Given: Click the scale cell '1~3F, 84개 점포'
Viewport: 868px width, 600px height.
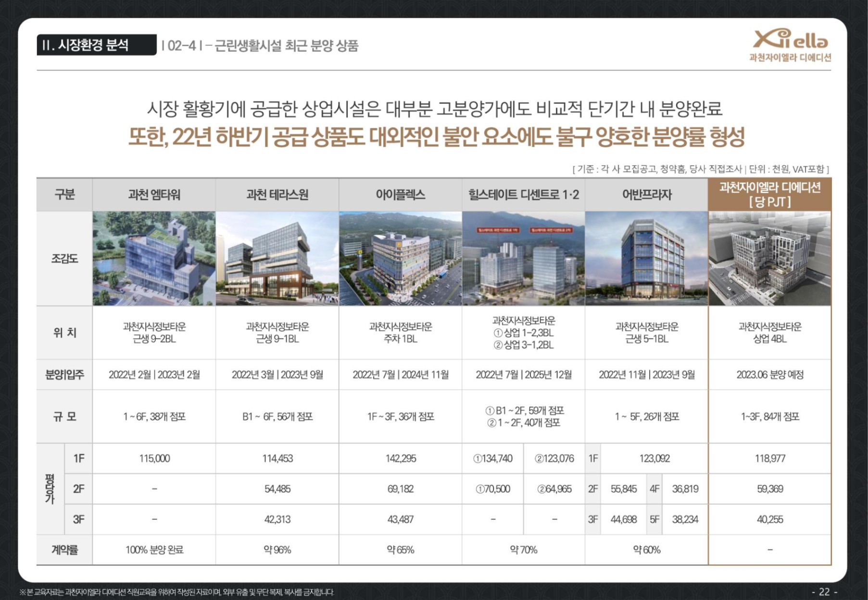Looking at the screenshot, I should coord(770,416).
